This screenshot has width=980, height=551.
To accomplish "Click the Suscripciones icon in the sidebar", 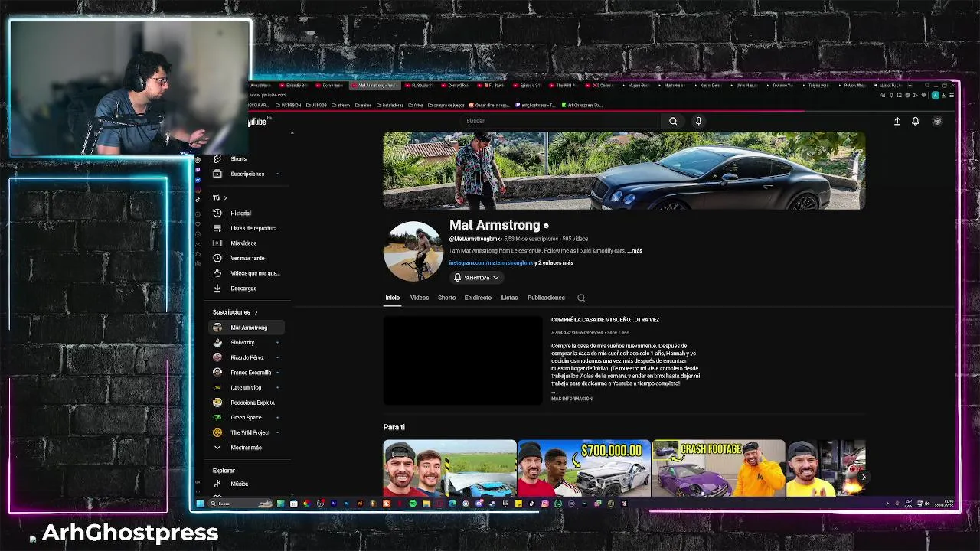I will tap(217, 174).
